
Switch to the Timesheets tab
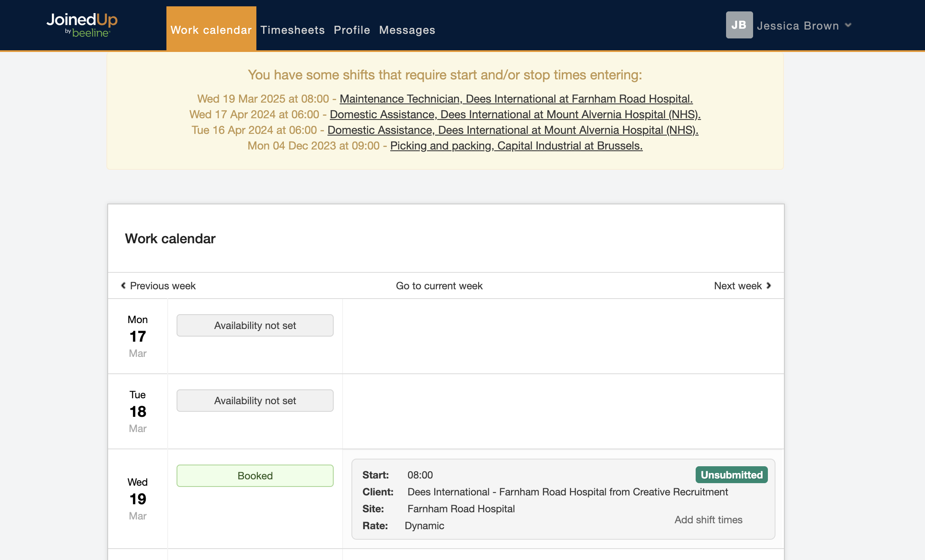[292, 30]
